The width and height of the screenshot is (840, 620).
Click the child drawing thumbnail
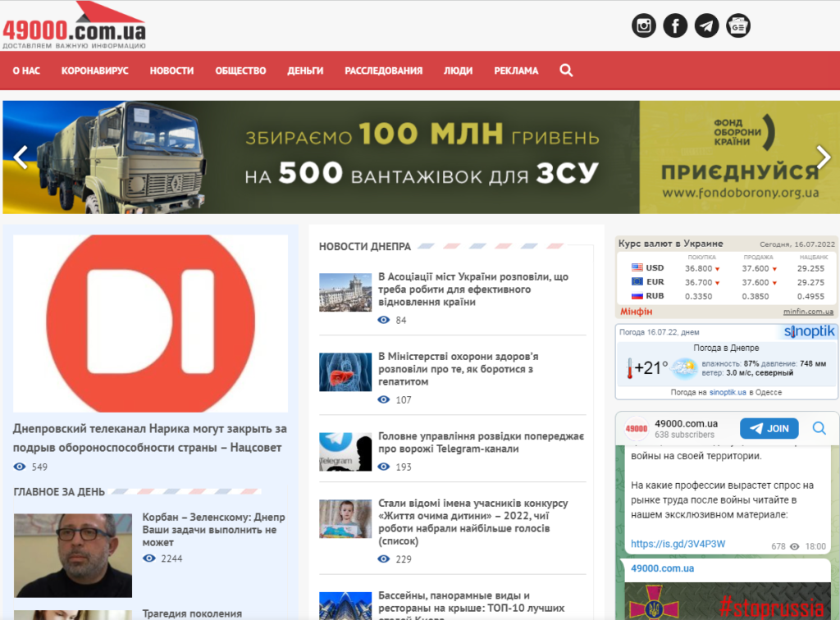pyautogui.click(x=345, y=519)
